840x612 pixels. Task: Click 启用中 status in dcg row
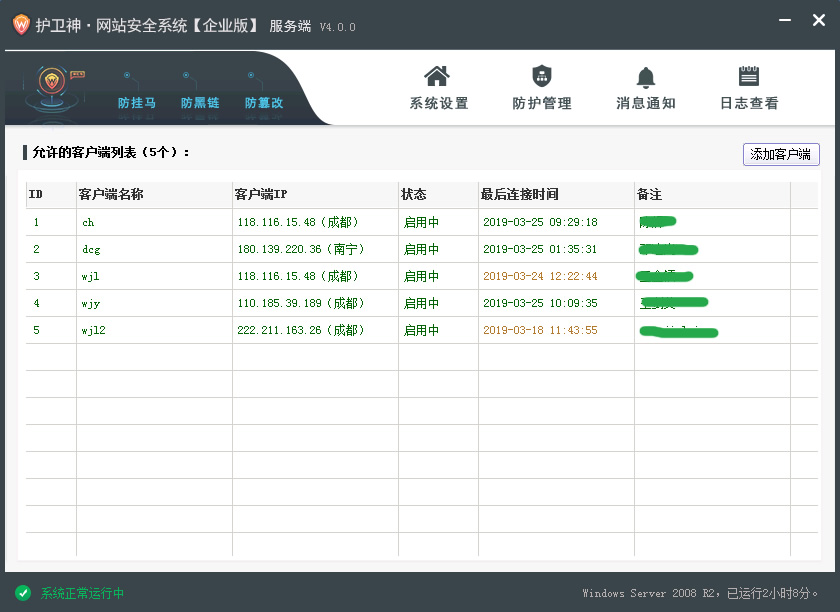[x=421, y=249]
